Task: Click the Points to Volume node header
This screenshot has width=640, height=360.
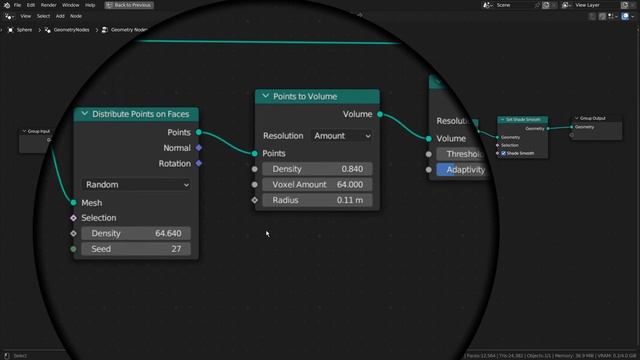Action: 318,96
